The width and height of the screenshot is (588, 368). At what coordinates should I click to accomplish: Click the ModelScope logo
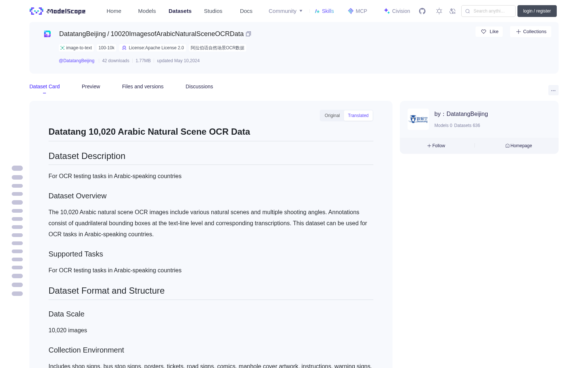pyautogui.click(x=58, y=11)
